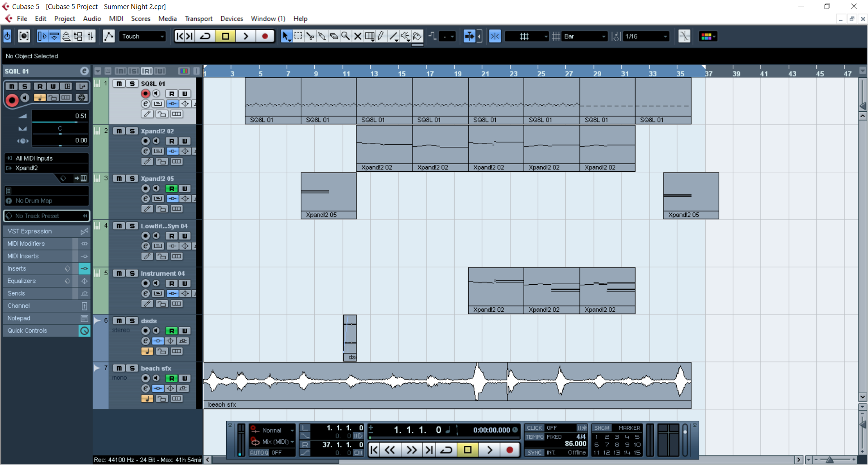The width and height of the screenshot is (868, 465).
Task: Open the Normal record mode dropdown
Action: 273,430
